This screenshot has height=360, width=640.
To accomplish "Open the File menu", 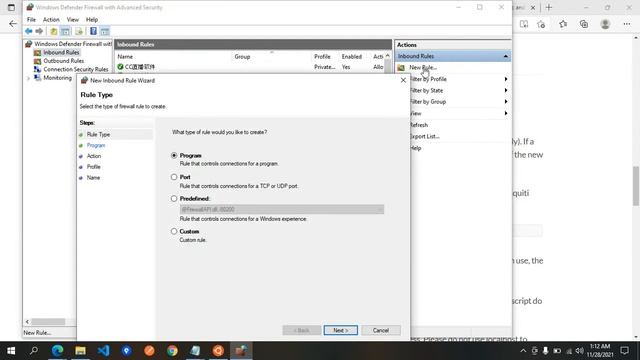I will [31, 20].
